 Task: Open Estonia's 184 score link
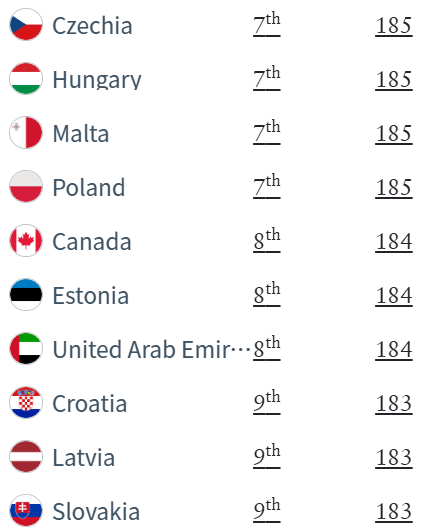click(394, 295)
